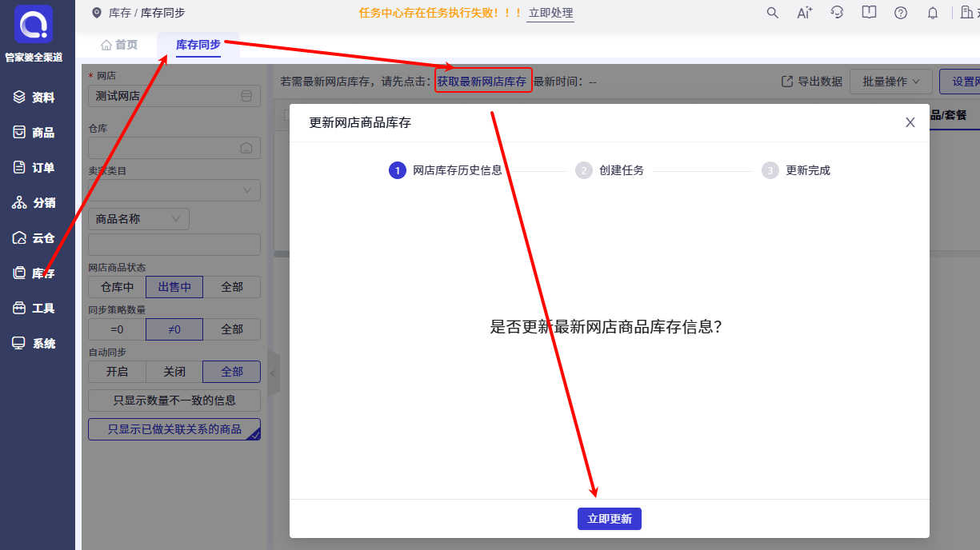The image size is (980, 550).
Task: Click the 立即处理 link in top notice
Action: pyautogui.click(x=550, y=13)
